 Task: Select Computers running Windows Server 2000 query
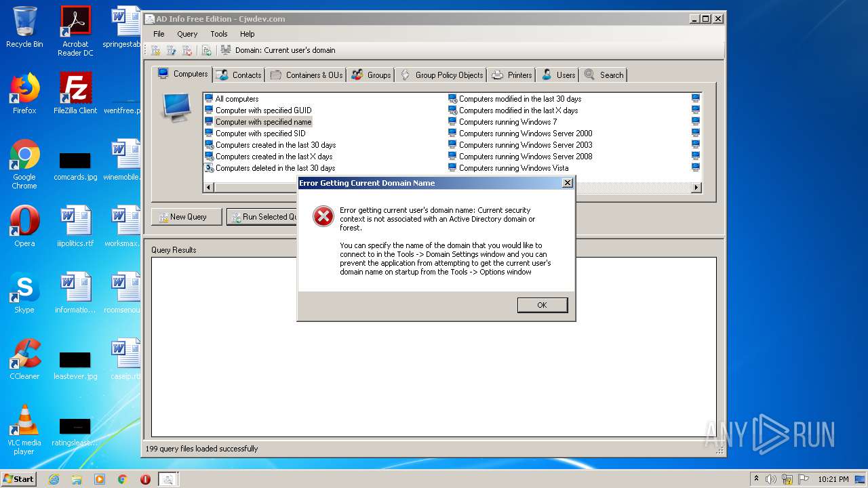520,134
